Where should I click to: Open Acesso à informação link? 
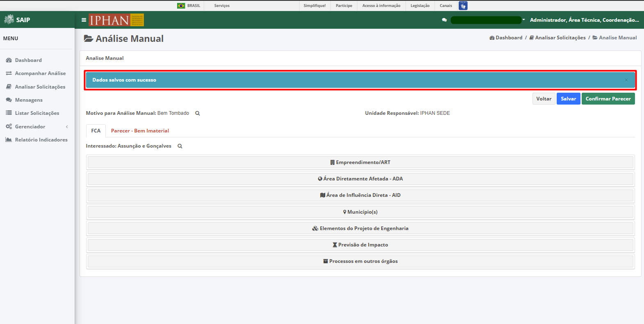(x=381, y=6)
